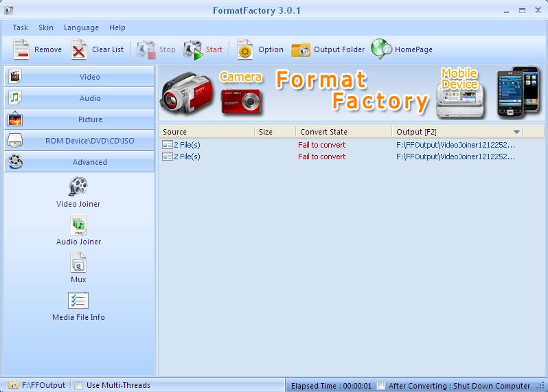Click the HomePage button label

coord(413,49)
